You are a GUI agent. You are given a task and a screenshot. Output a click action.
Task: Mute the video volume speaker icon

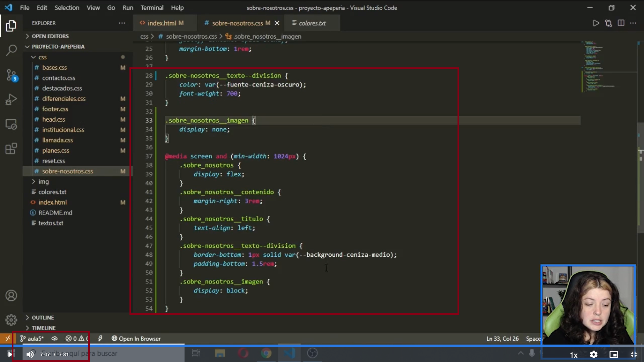click(30, 354)
